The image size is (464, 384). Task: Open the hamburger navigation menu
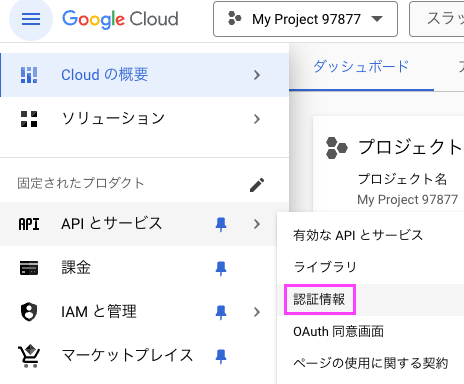(31, 19)
